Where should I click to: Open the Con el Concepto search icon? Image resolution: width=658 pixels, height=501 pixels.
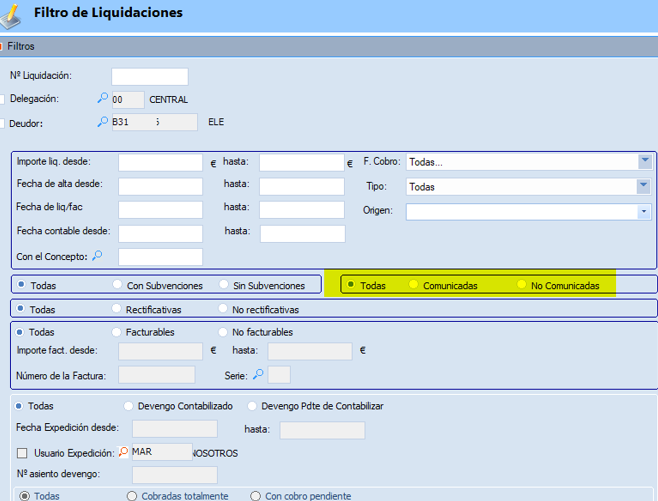point(97,256)
